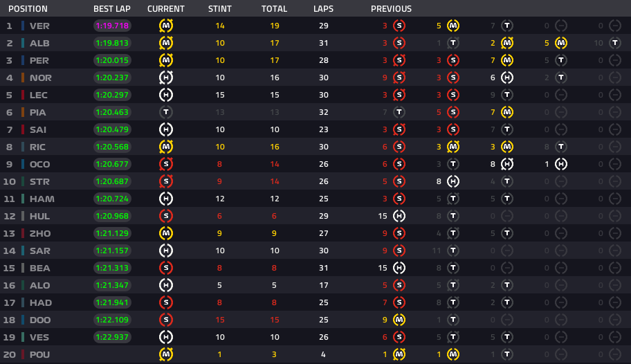Sort by the POSITION column header
631x364 pixels.
28,8
